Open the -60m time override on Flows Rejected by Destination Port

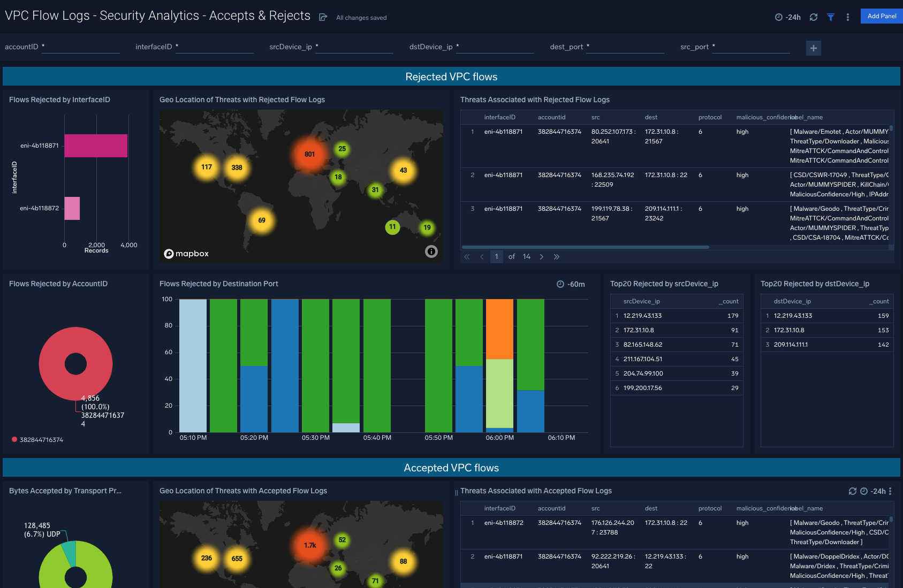click(571, 284)
